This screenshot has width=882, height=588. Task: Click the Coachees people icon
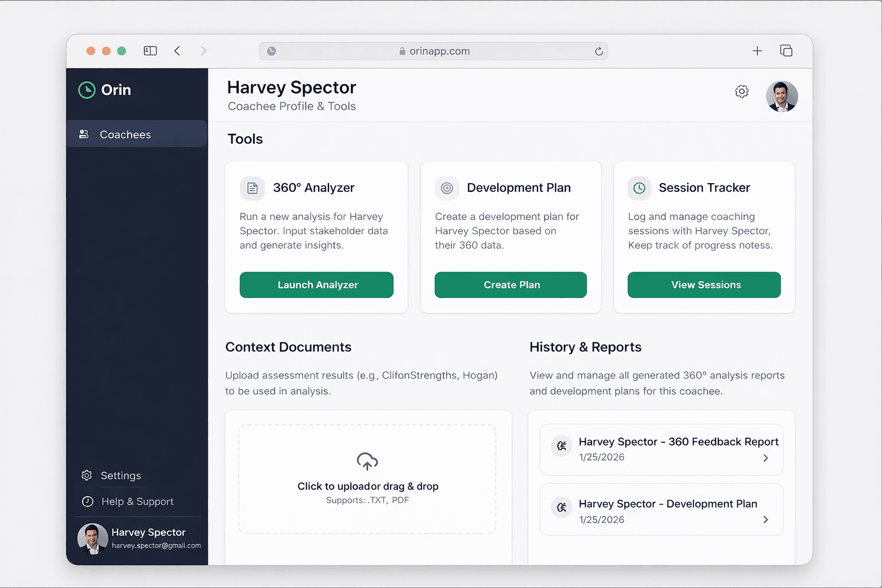[x=84, y=134]
